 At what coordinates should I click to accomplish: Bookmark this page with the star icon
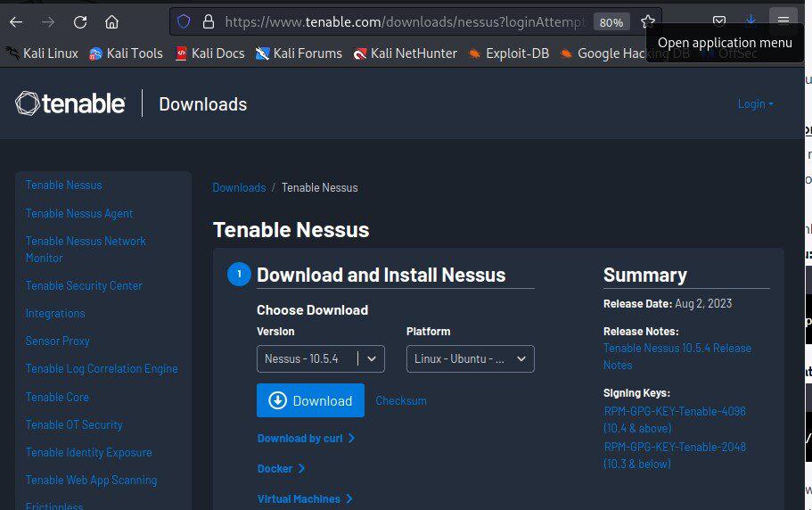point(648,21)
